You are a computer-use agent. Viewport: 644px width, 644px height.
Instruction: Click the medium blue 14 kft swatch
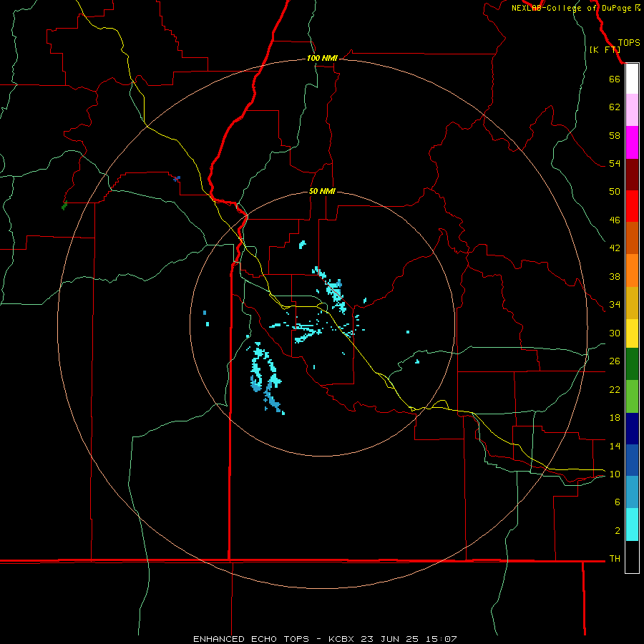[x=632, y=460]
